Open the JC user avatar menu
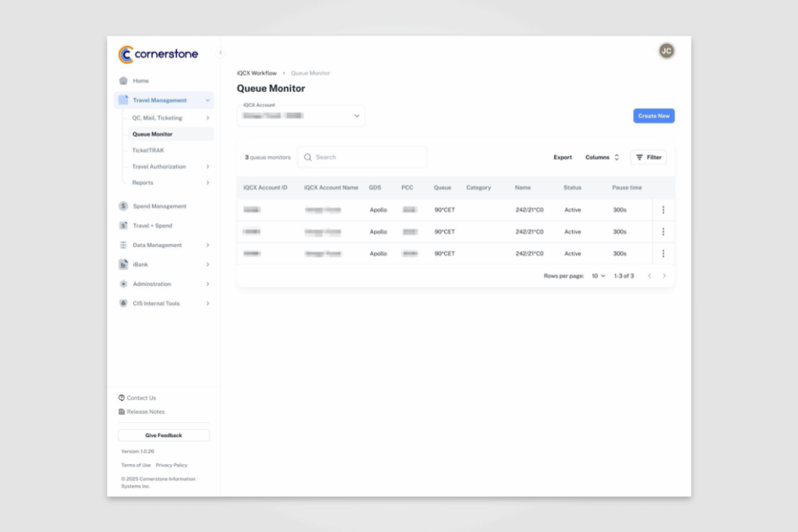The image size is (798, 532). click(x=666, y=51)
